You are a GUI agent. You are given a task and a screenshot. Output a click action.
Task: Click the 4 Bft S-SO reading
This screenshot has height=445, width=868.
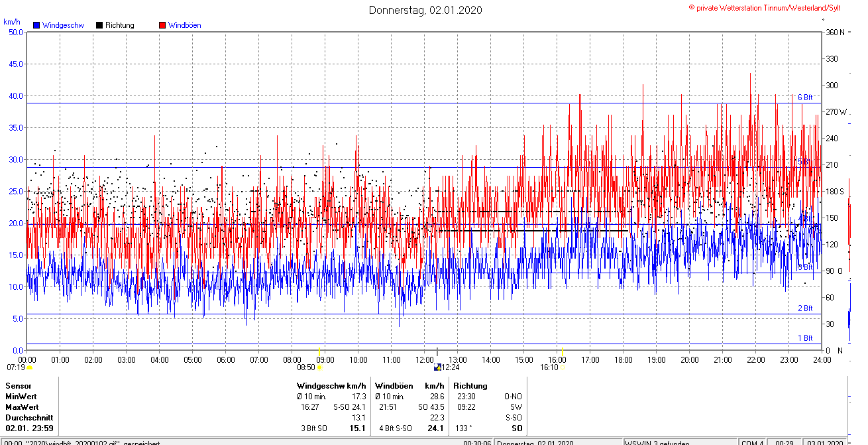[x=395, y=428]
